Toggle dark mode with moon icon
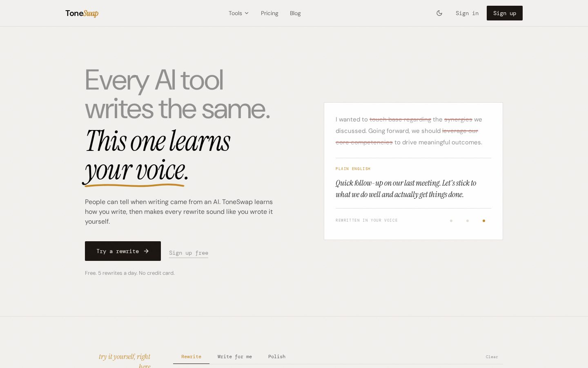This screenshot has height=368, width=588. 439,13
